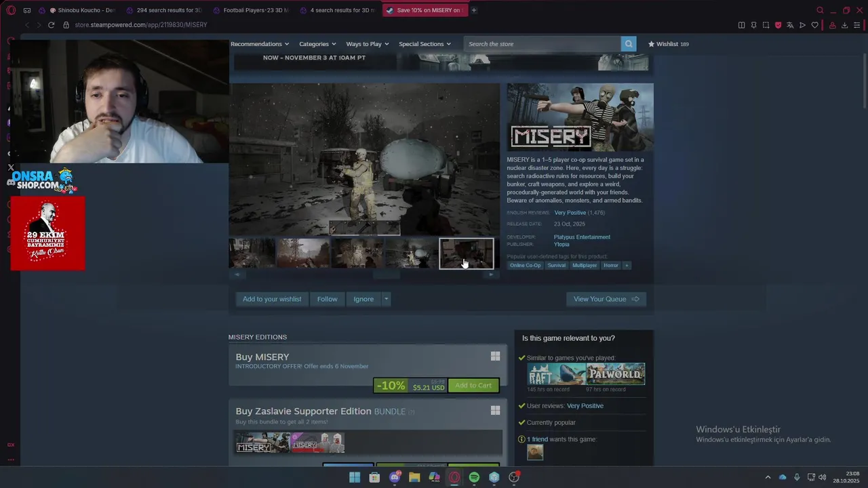The width and height of the screenshot is (868, 488).
Task: Open the Raft similar game image
Action: click(x=557, y=374)
